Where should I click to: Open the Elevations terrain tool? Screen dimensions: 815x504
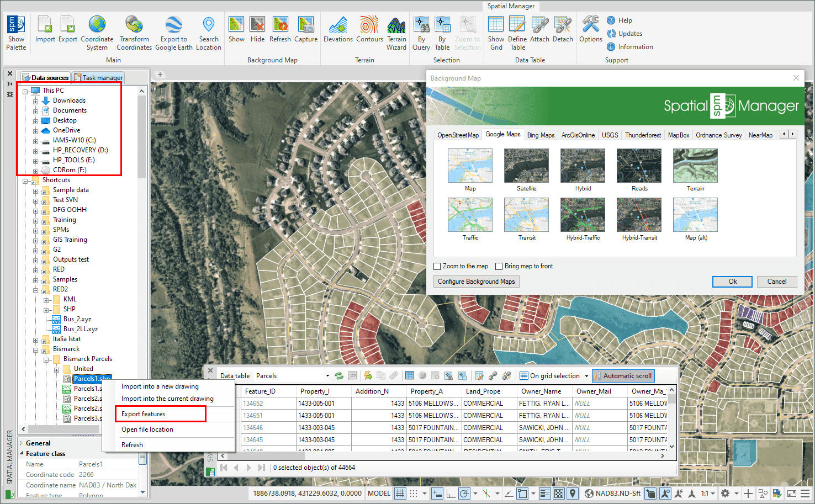[338, 29]
